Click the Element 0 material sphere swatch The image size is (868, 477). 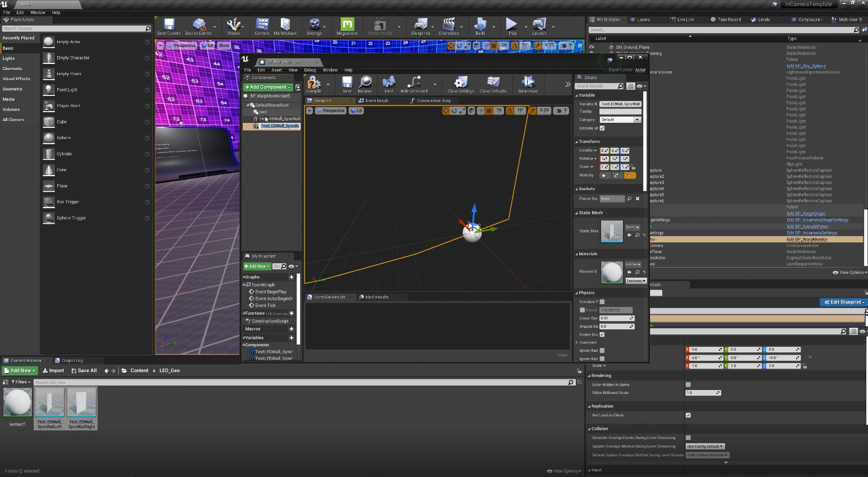coord(611,272)
